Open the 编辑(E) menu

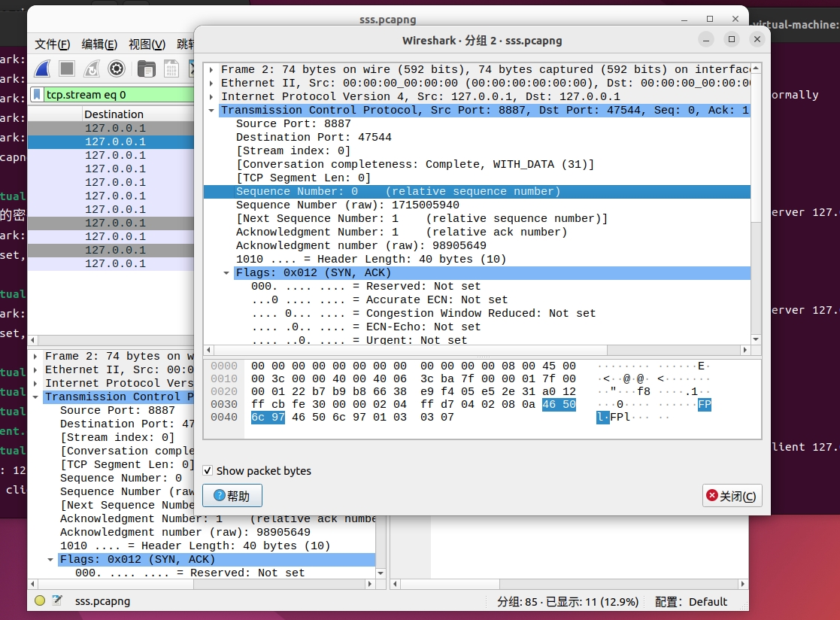pyautogui.click(x=99, y=44)
